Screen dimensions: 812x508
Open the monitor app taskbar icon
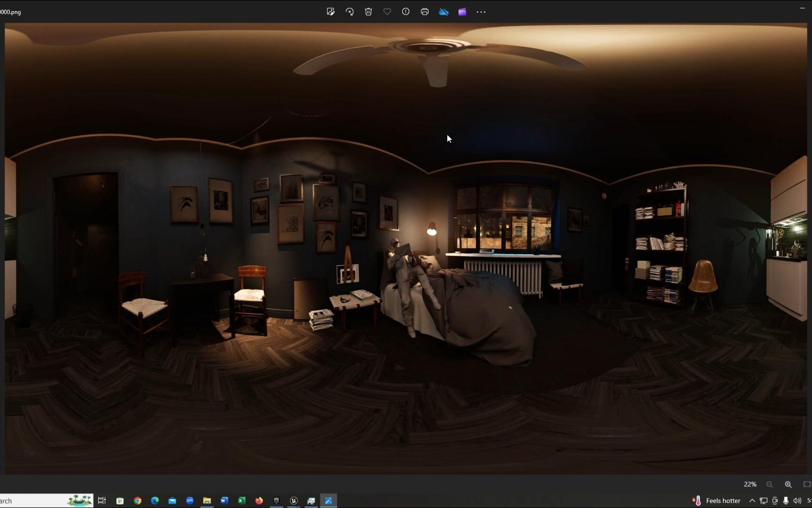(x=311, y=500)
